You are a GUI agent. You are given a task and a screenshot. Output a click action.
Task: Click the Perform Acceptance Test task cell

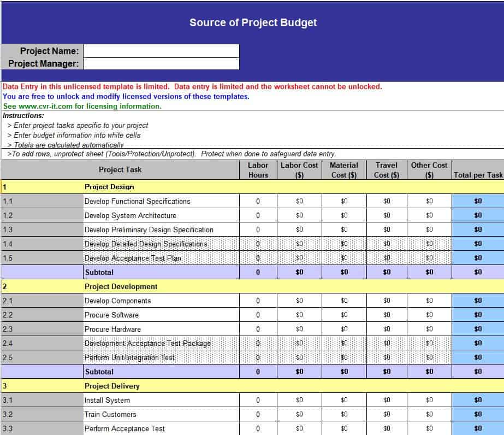click(161, 428)
